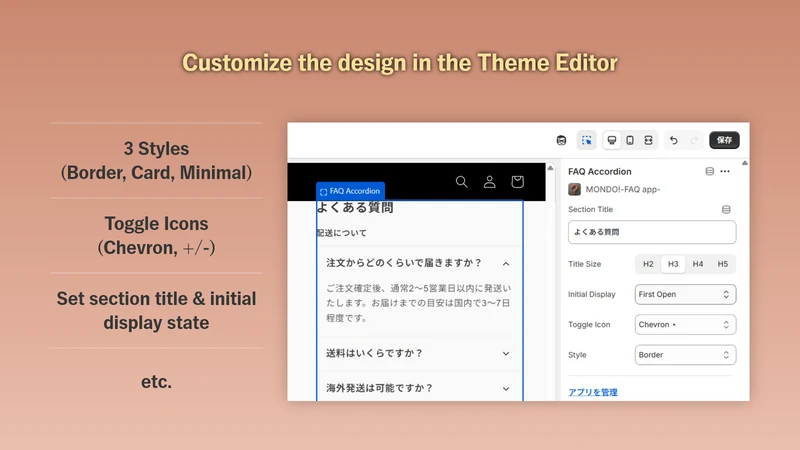Click the 保存 save button

pos(724,140)
